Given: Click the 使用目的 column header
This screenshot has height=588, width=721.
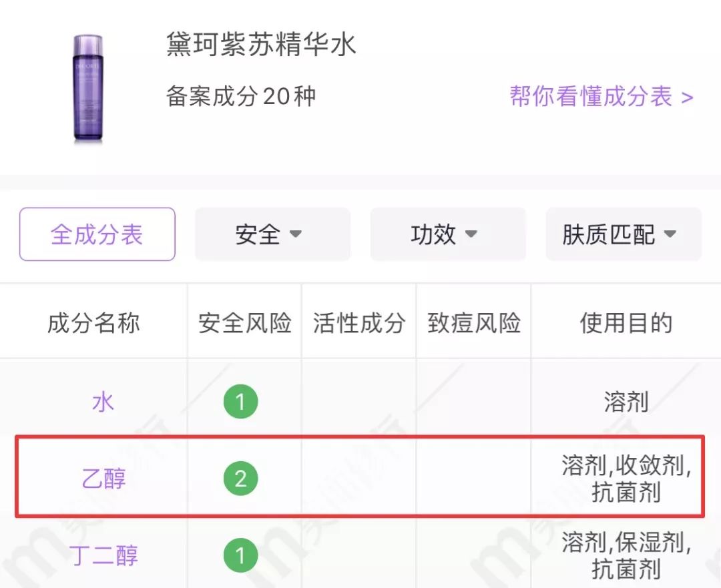Looking at the screenshot, I should click(626, 323).
